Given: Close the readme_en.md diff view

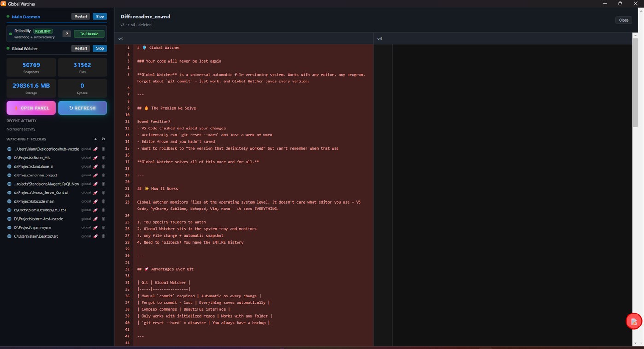Looking at the screenshot, I should click(x=624, y=20).
